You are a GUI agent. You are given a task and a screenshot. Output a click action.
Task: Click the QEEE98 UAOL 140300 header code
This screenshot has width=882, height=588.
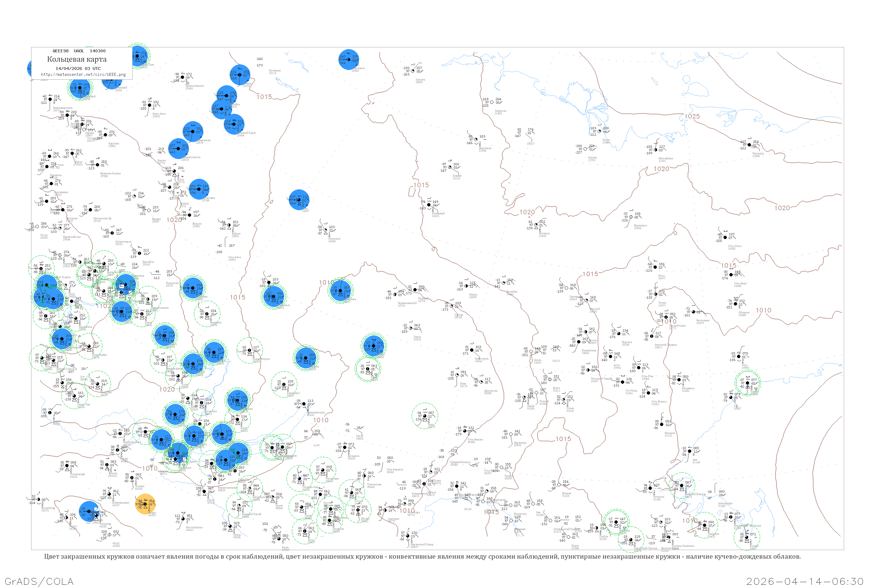click(79, 51)
